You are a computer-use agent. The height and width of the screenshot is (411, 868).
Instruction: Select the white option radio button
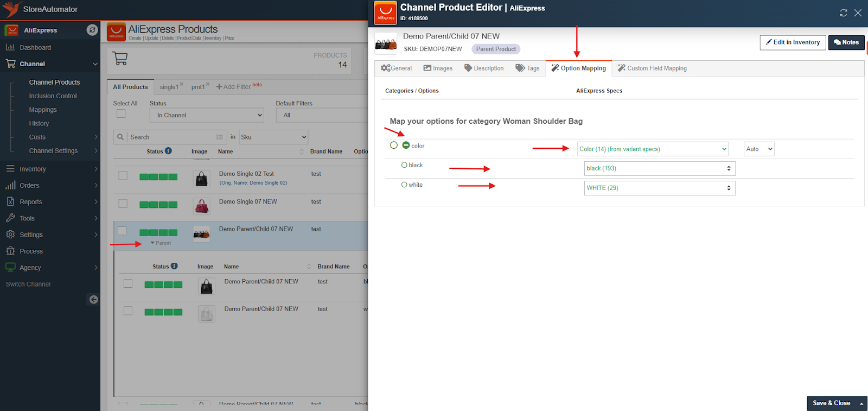(404, 185)
